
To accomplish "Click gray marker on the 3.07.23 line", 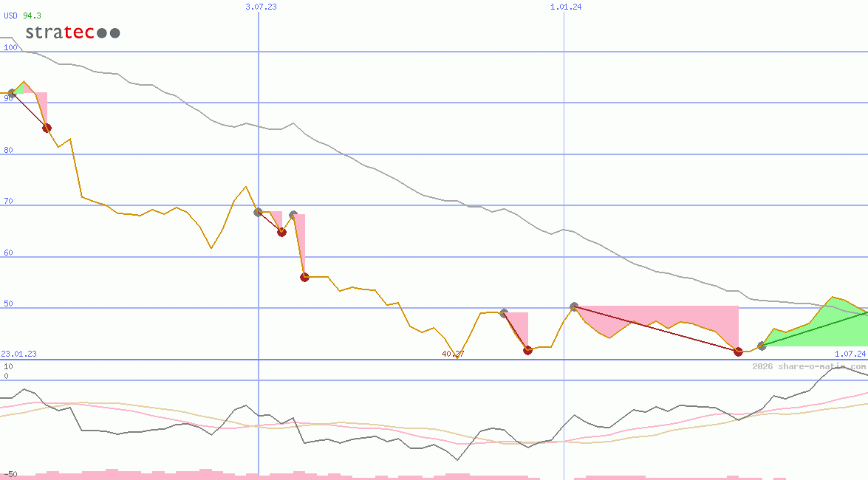I will point(258,212).
